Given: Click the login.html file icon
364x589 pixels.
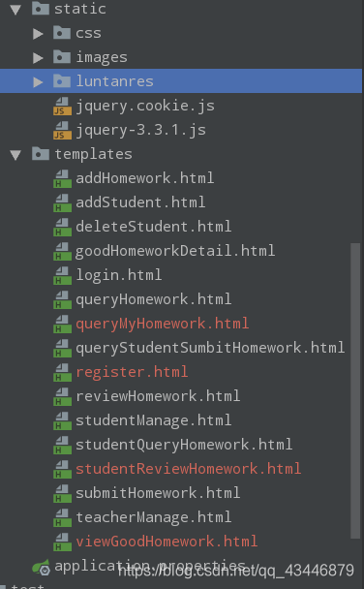Looking at the screenshot, I should coord(62,275).
